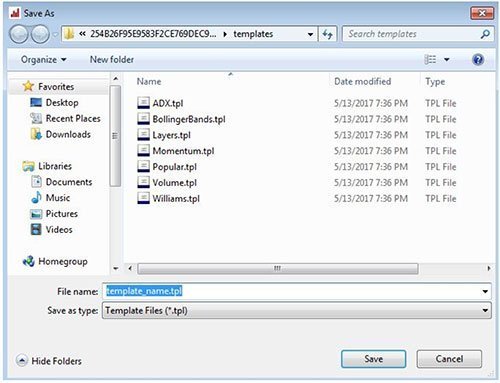Go back with the Back arrow button
The width and height of the screenshot is (500, 383).
[19, 34]
